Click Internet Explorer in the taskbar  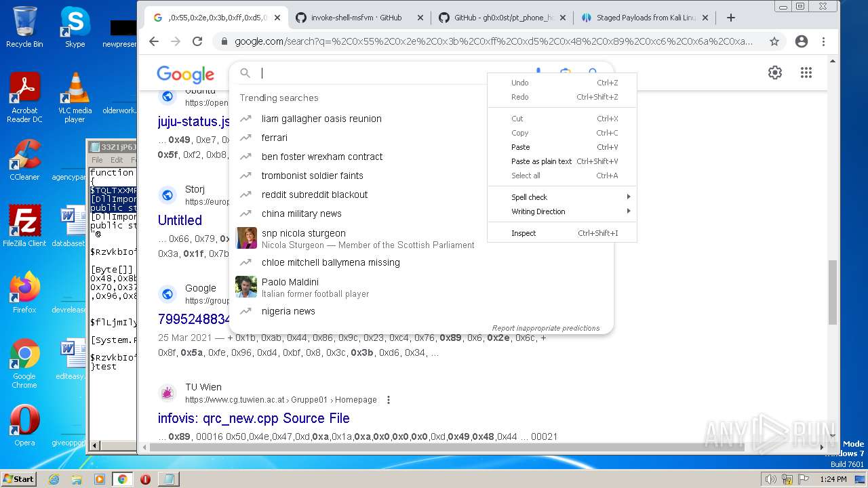[x=54, y=479]
